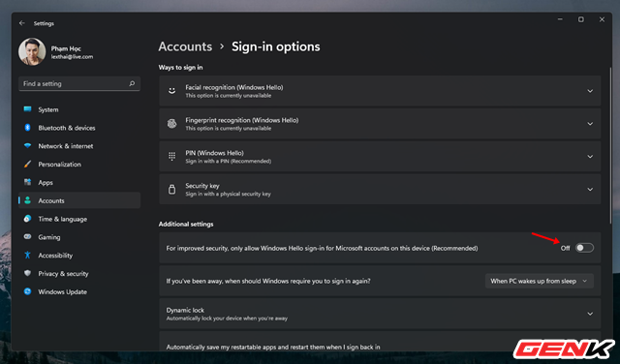Open Bluetooth & devices category
This screenshot has width=620, height=364.
79,128
